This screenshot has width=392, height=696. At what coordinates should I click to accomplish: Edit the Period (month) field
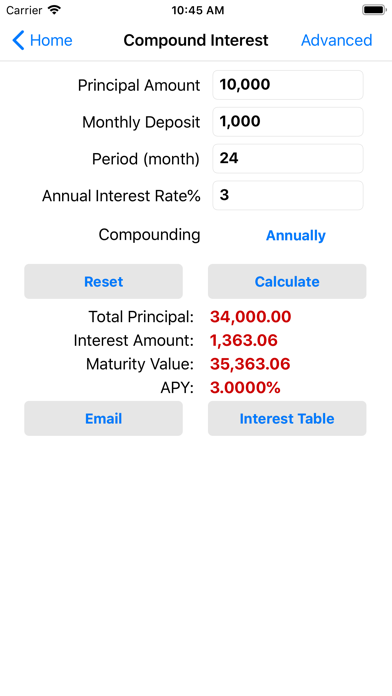tap(288, 158)
